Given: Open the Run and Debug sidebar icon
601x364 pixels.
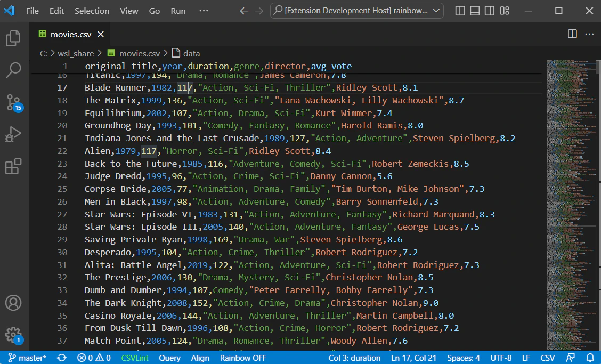Looking at the screenshot, I should (x=13, y=134).
